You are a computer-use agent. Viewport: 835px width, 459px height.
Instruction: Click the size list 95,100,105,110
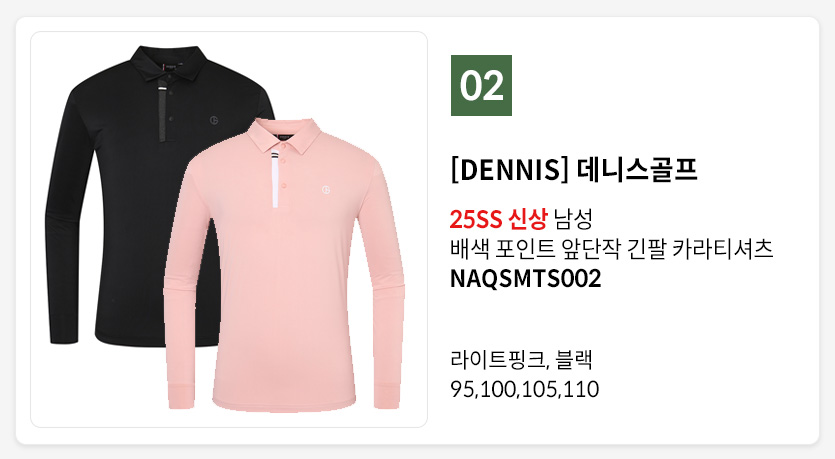(525, 389)
